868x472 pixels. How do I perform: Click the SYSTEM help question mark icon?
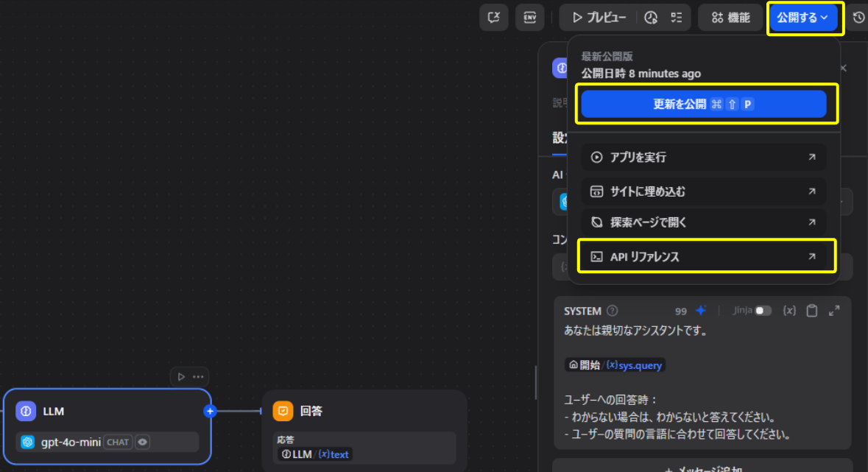(613, 311)
